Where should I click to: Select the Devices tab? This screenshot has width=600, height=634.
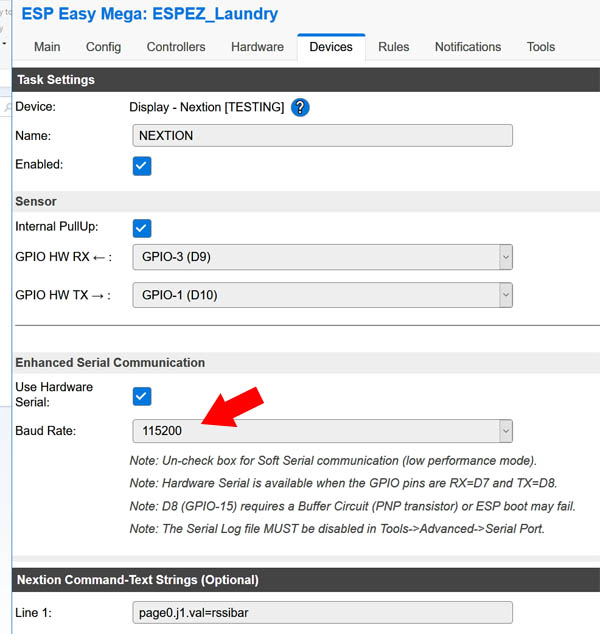(331, 47)
